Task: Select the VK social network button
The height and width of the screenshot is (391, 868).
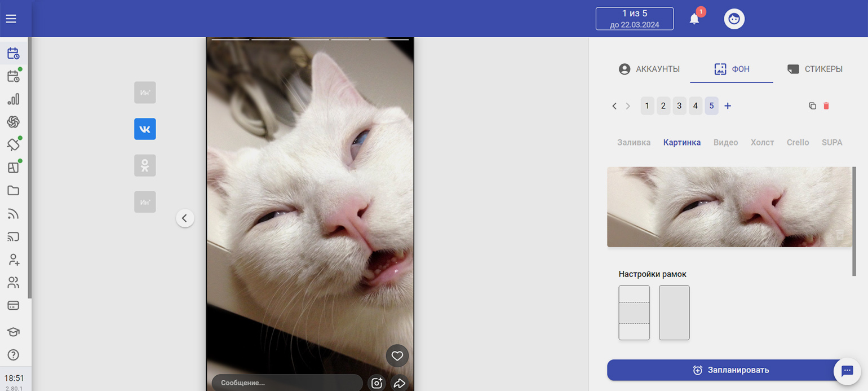Action: coord(145,129)
